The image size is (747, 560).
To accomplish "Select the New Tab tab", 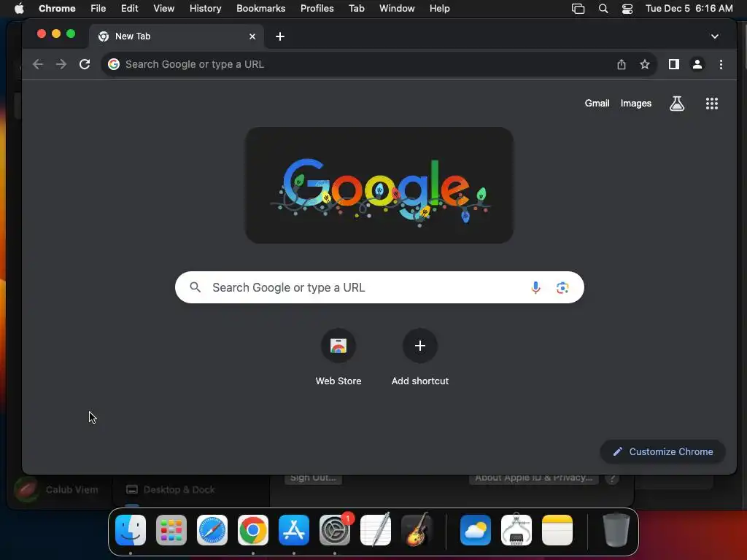I will (177, 36).
